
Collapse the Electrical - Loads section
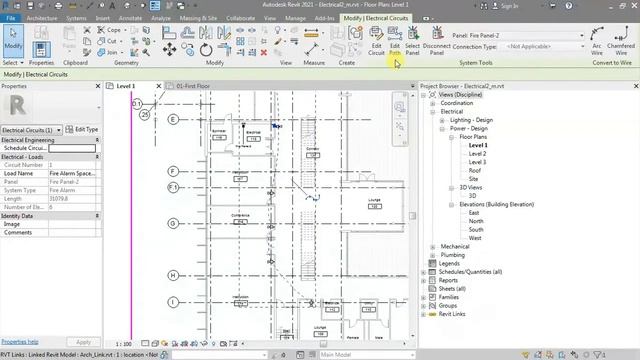[97, 157]
